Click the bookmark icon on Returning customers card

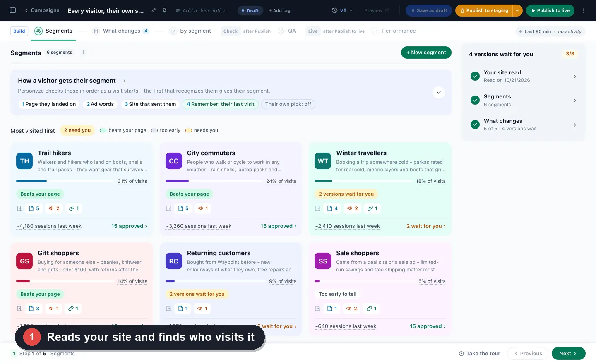point(168,309)
